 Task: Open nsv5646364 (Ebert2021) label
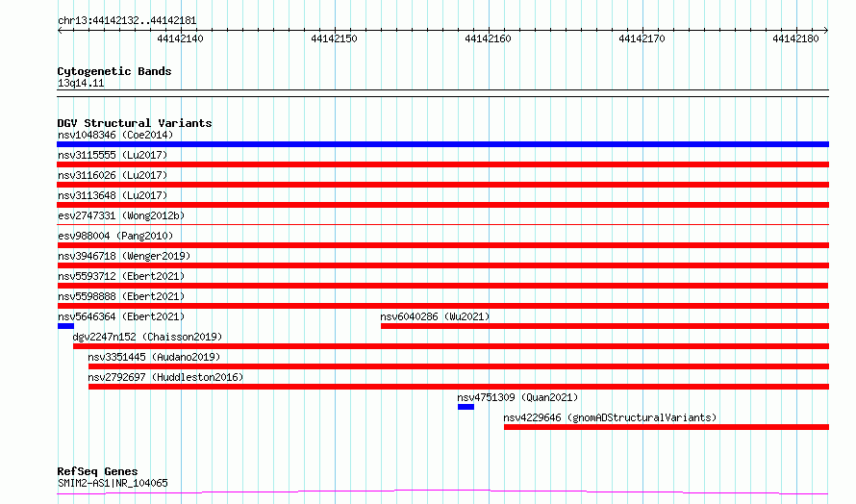tap(121, 316)
